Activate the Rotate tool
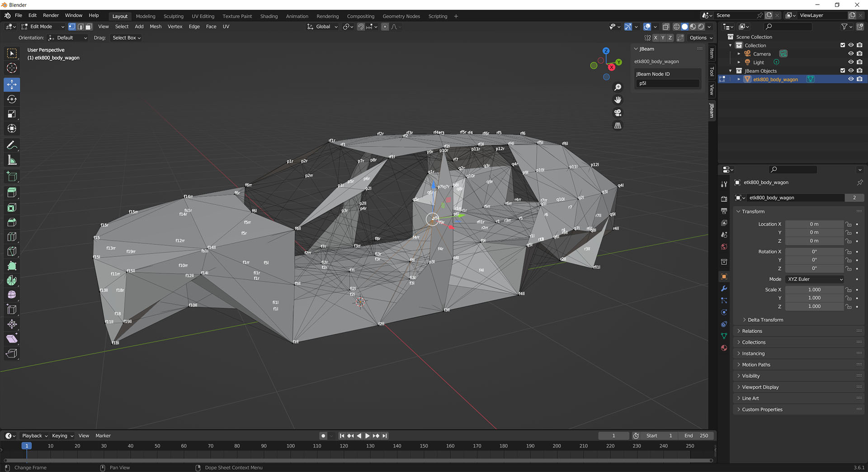868x472 pixels. pos(12,99)
